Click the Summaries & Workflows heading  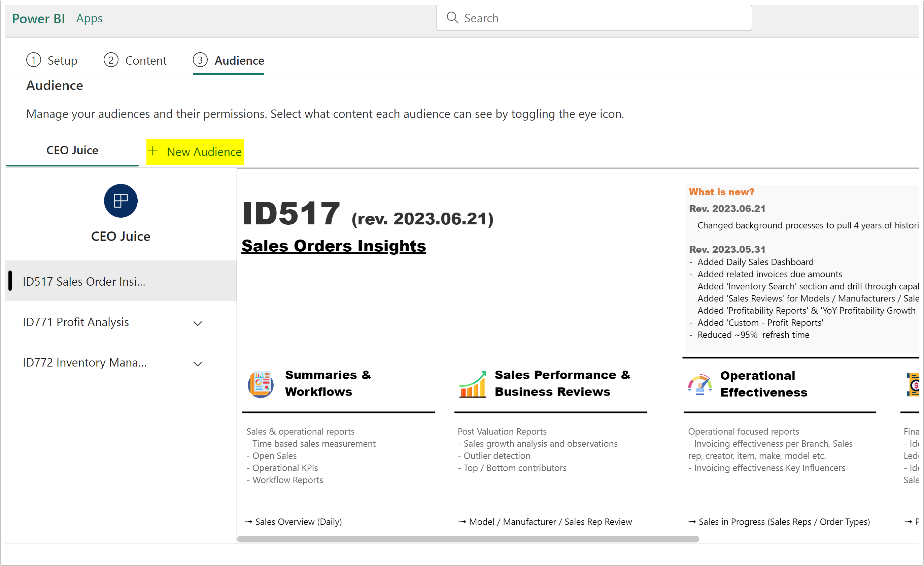(328, 383)
